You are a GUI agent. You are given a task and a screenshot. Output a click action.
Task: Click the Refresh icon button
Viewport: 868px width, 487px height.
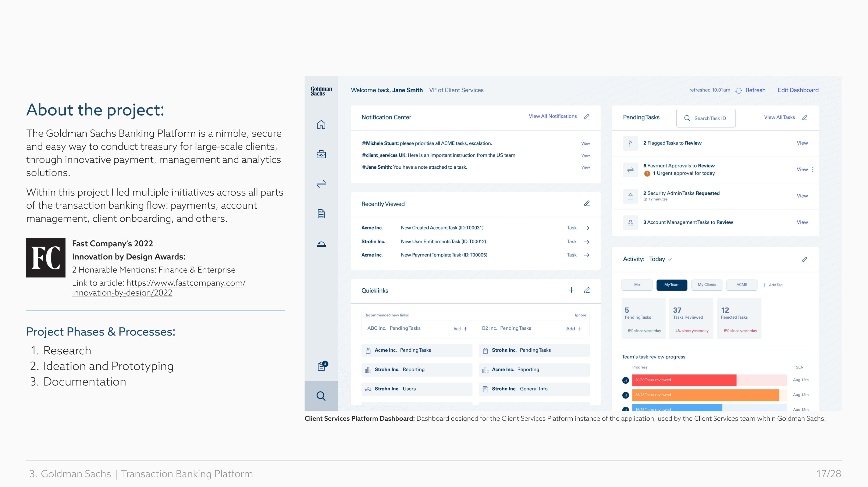click(x=739, y=91)
